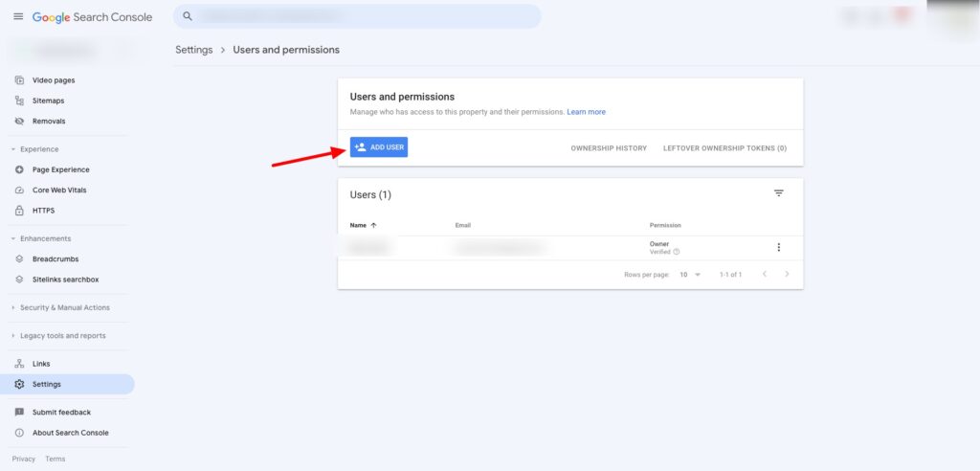
Task: Go back to Settings via breadcrumb
Action: (x=193, y=50)
